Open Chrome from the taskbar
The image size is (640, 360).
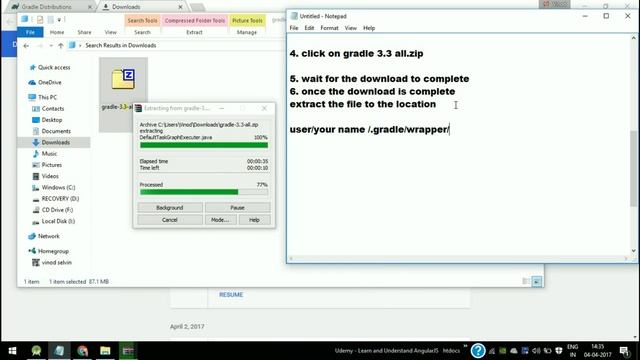coord(82,351)
